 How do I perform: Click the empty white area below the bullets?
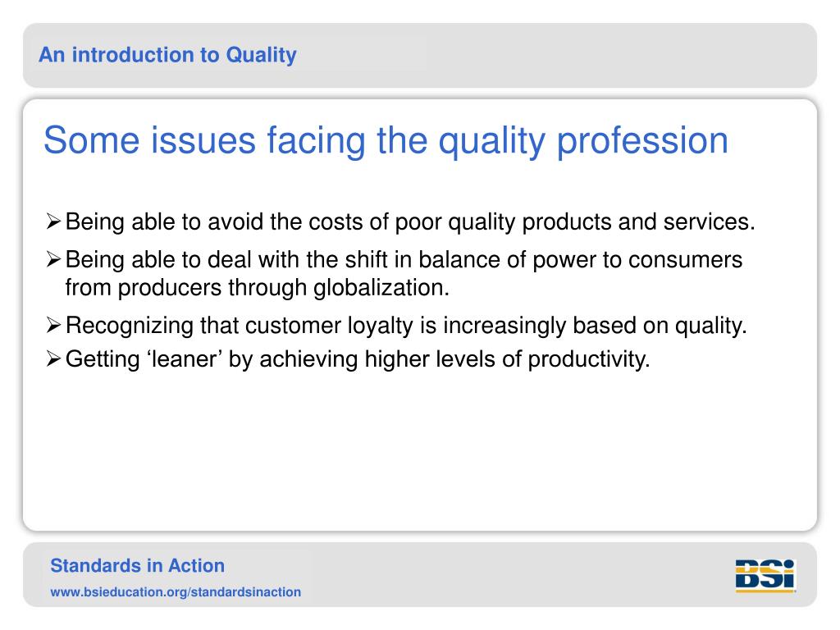pos(420,450)
